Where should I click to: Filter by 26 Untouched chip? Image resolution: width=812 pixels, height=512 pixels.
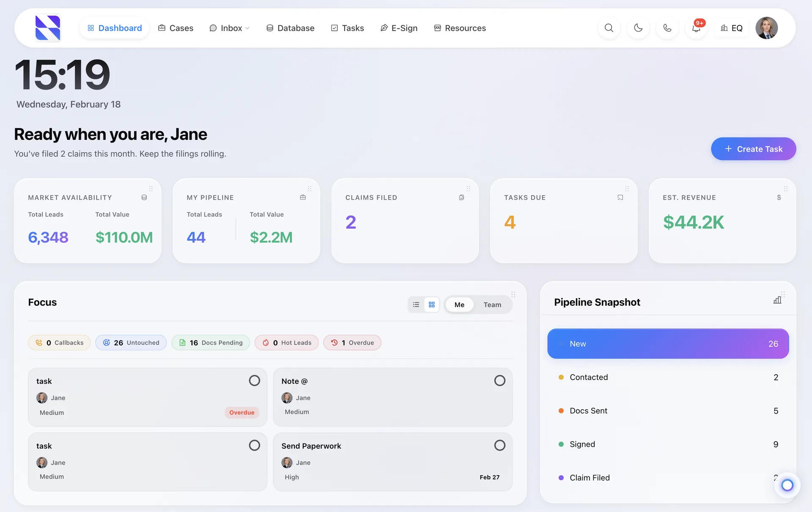131,342
